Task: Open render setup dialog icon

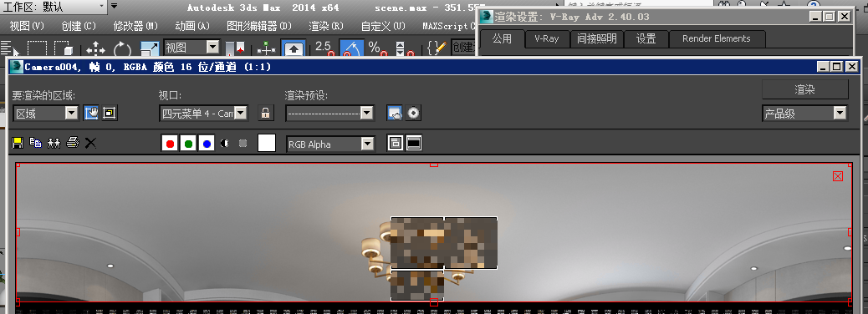Action: pyautogui.click(x=395, y=114)
